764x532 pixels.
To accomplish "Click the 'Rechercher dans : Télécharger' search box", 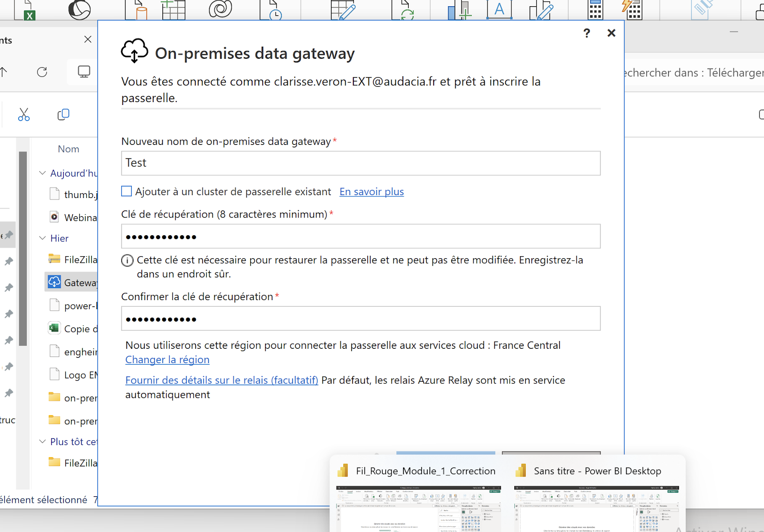I will click(694, 73).
